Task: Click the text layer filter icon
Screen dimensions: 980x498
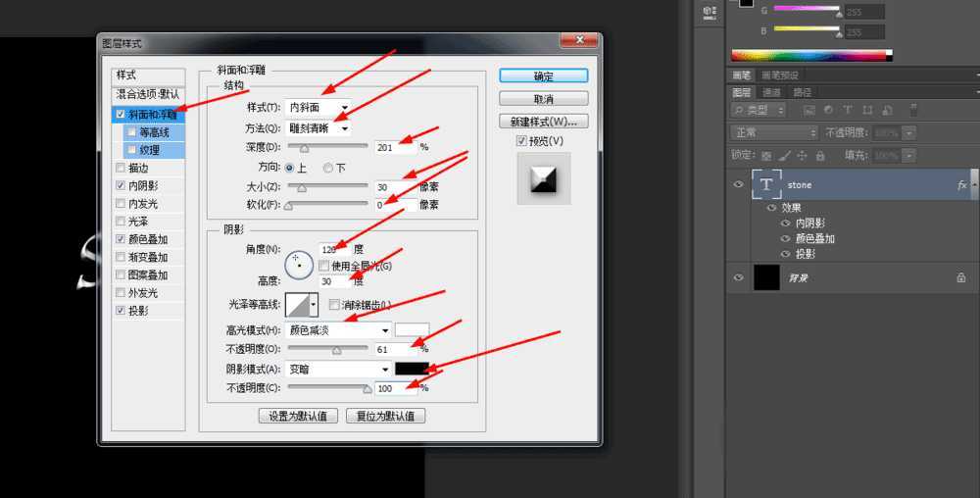Action: (846, 110)
